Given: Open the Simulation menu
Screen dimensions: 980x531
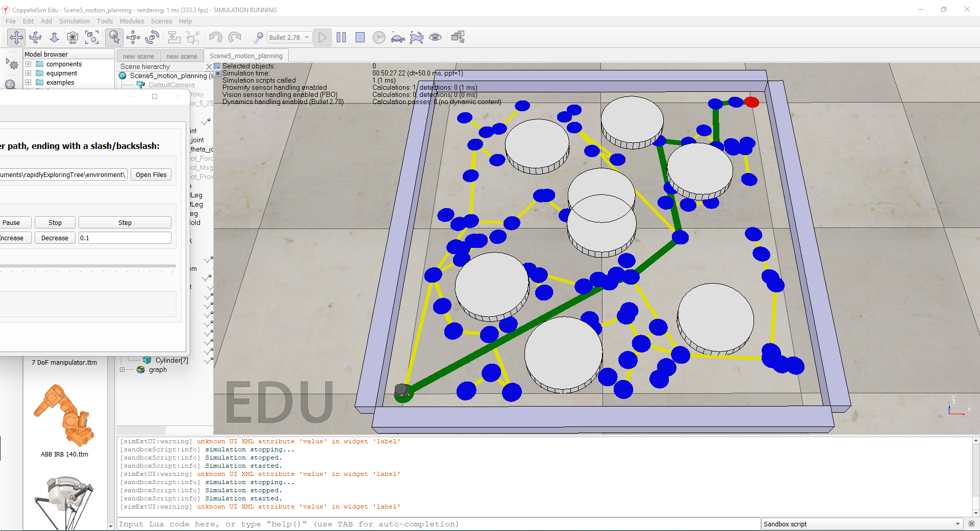Looking at the screenshot, I should (74, 21).
